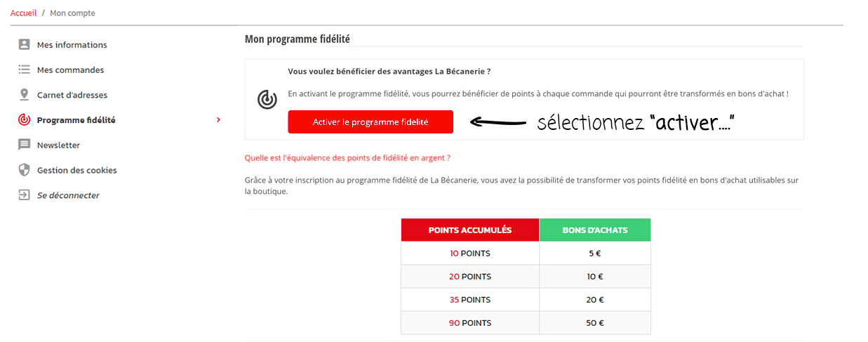The height and width of the screenshot is (342, 868).
Task: Follow the Accueil breadcrumb link
Action: click(23, 13)
